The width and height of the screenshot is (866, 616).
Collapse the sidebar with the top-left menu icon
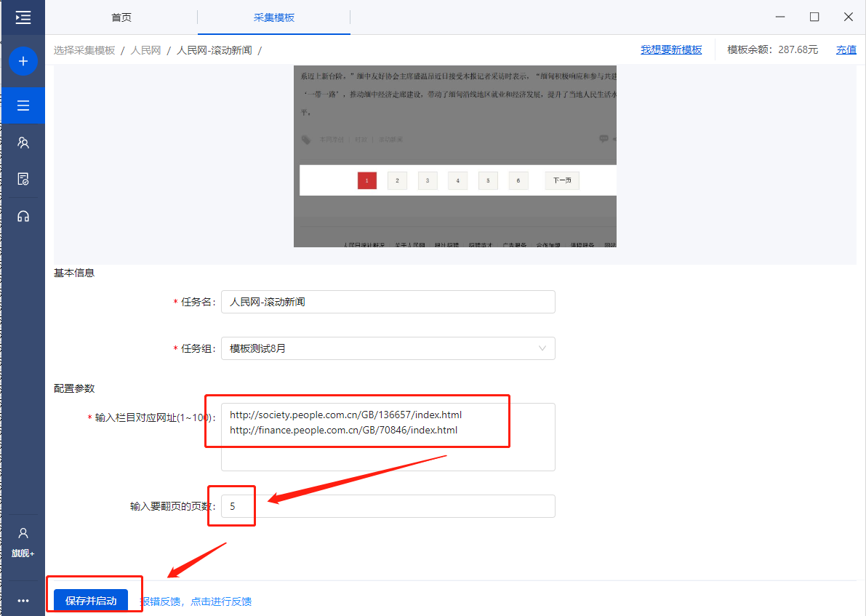coord(23,17)
